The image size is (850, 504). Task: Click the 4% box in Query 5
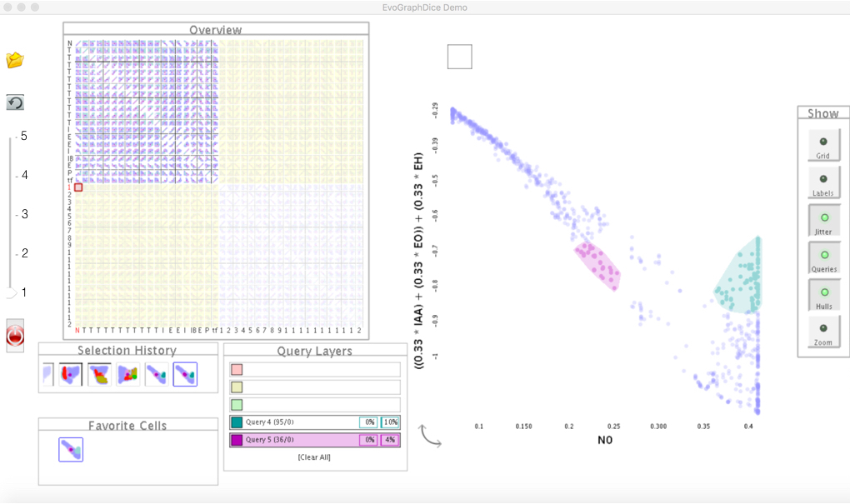tap(390, 440)
